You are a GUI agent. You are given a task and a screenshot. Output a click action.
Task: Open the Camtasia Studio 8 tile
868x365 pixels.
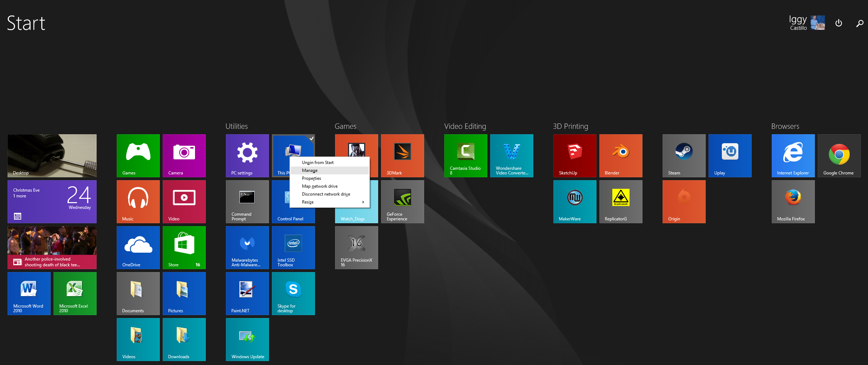465,155
